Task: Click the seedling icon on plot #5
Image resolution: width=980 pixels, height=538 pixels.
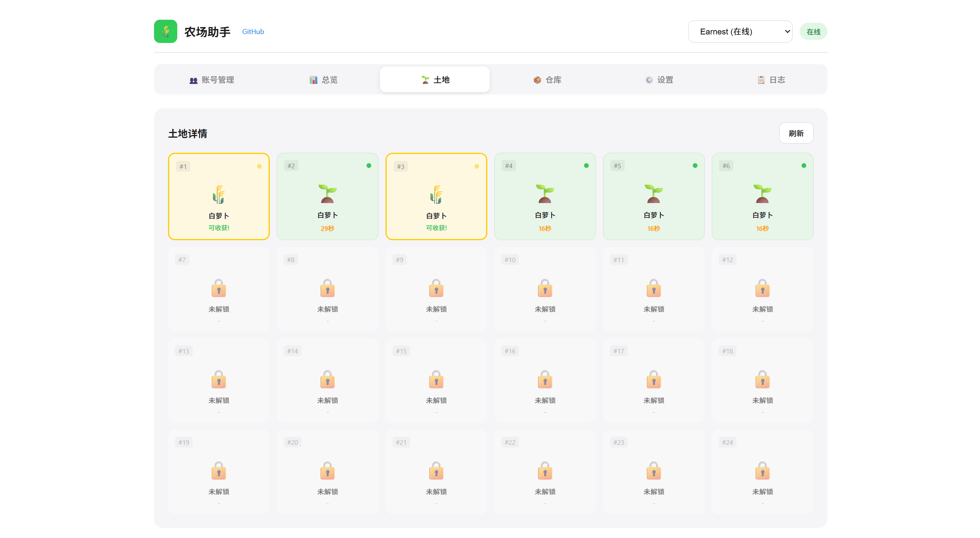Action: (x=654, y=194)
